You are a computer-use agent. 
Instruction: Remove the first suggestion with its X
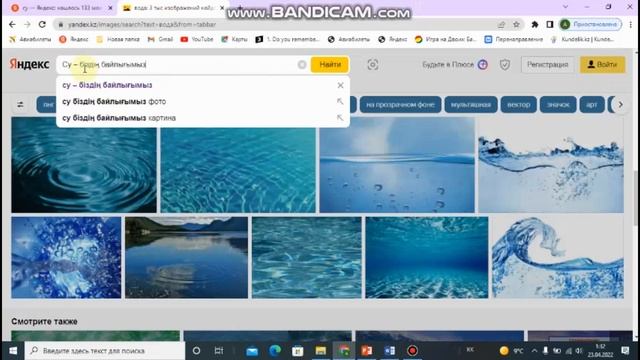tap(340, 85)
